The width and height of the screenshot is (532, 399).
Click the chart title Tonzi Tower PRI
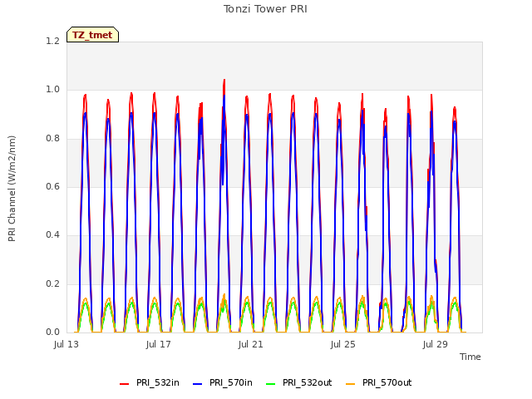pos(265,9)
